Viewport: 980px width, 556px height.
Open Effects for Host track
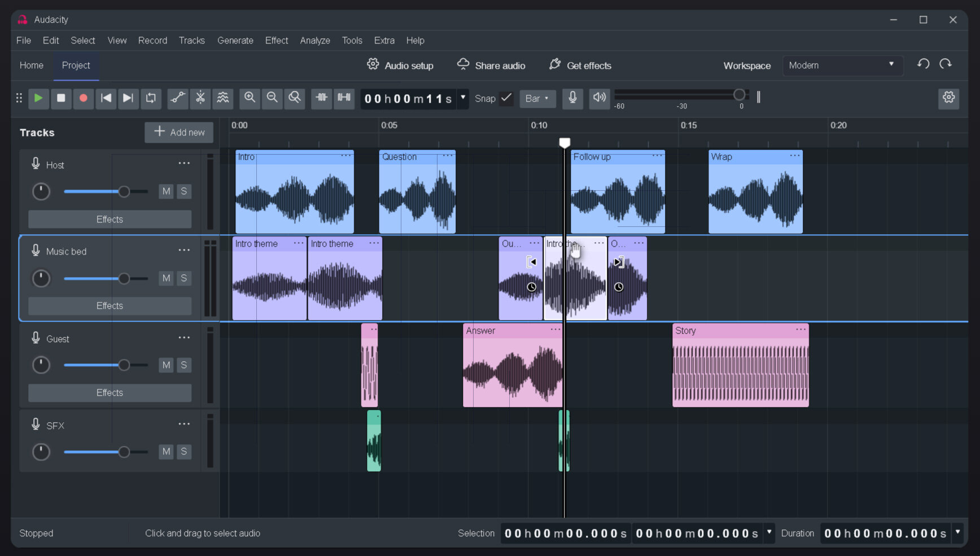110,219
